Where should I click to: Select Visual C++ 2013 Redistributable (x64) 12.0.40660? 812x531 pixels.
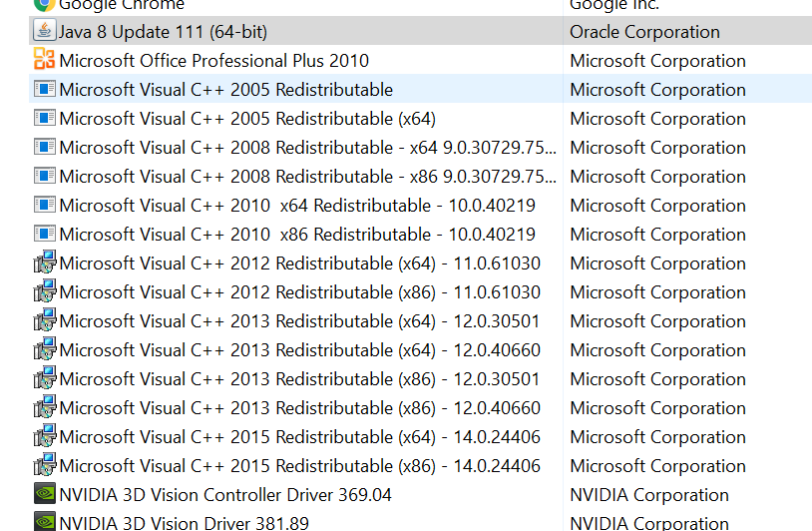[x=300, y=350]
